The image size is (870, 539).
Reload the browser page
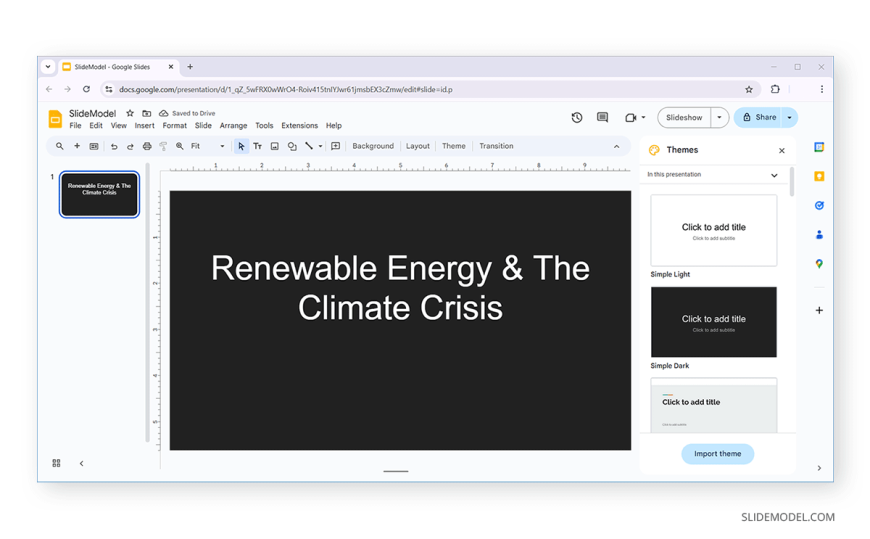(x=86, y=89)
